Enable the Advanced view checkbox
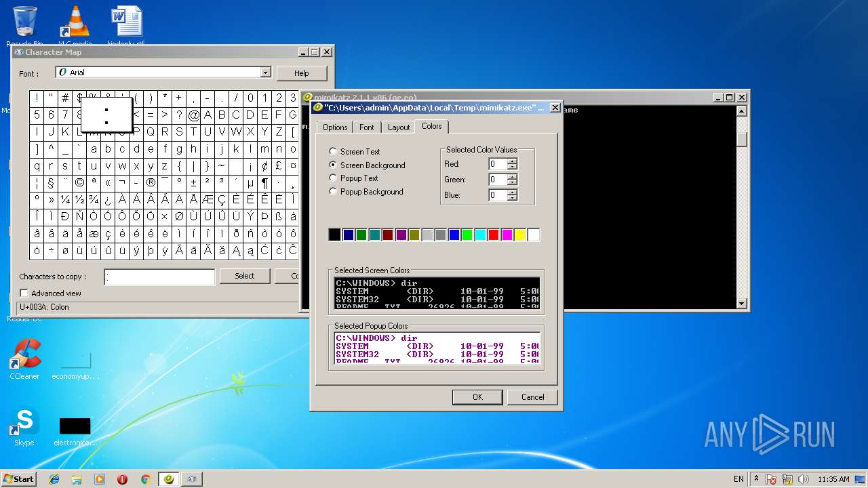Screen dimensions: 868x488 [24, 293]
